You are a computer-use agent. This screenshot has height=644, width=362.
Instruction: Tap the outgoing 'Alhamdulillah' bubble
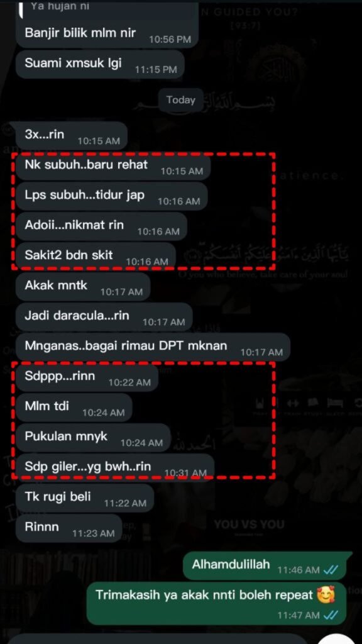pos(268,565)
